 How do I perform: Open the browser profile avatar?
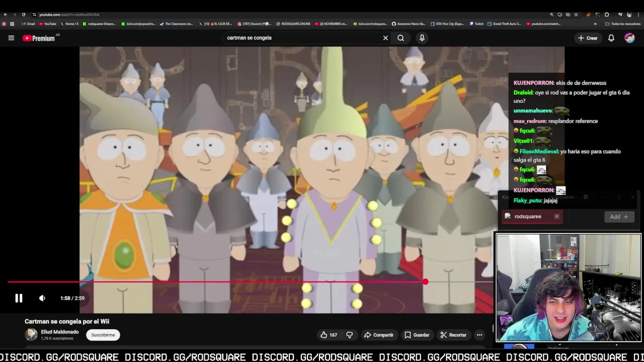click(x=629, y=15)
